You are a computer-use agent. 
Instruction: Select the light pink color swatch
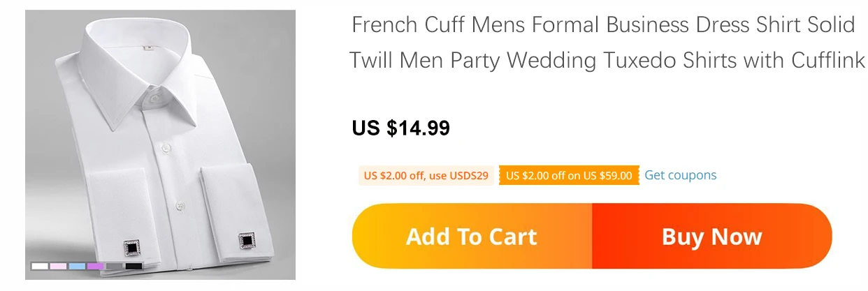(58, 266)
